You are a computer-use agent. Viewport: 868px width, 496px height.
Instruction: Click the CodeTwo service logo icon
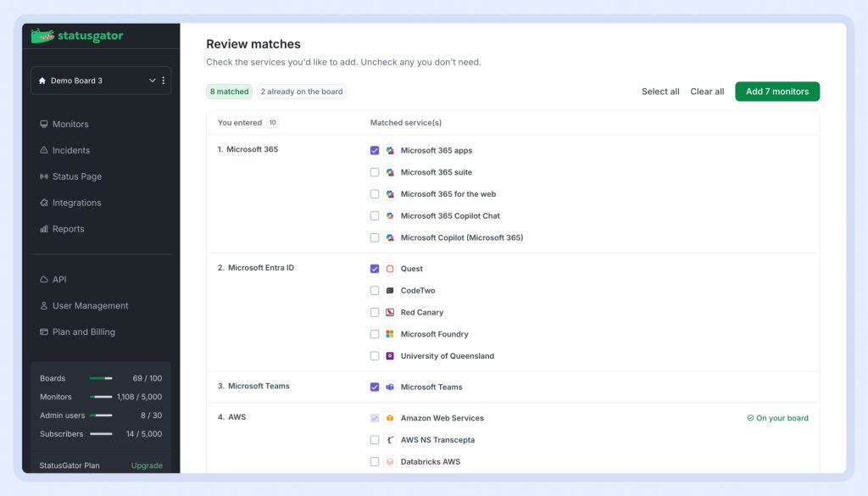(x=390, y=291)
